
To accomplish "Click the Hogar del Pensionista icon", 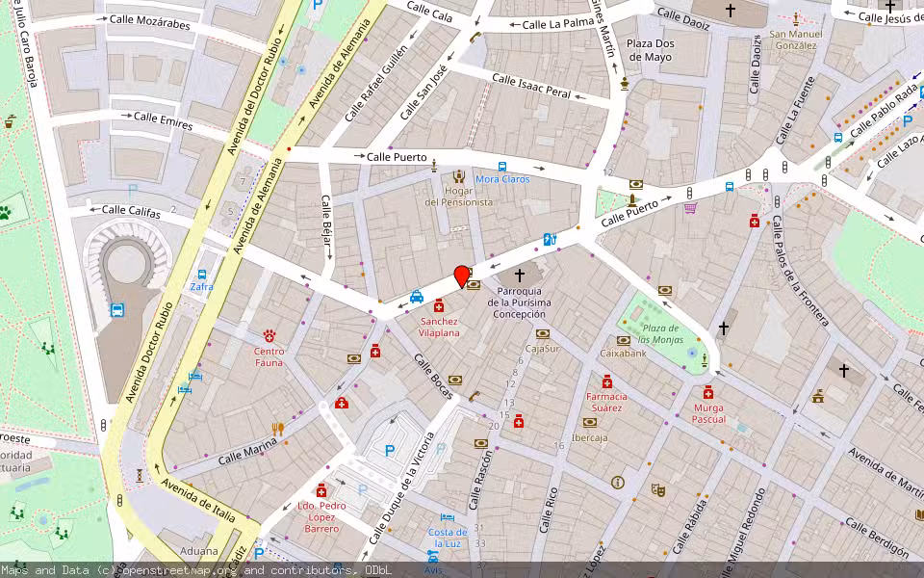I will pos(458,175).
